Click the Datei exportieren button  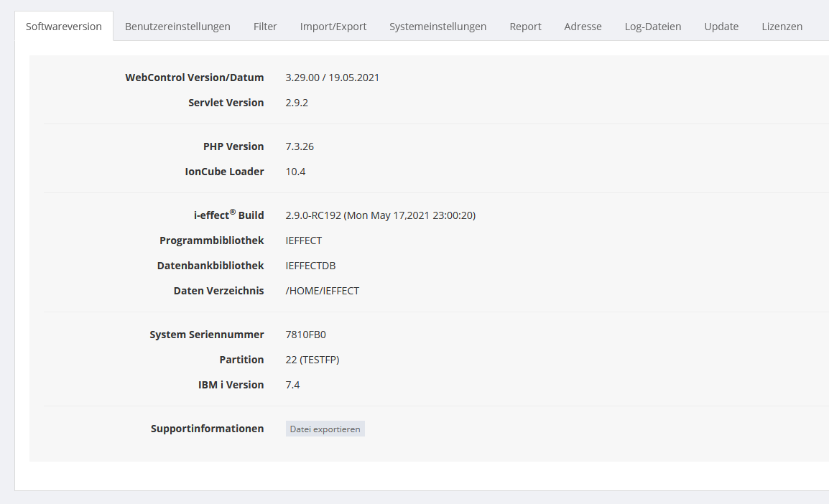click(x=325, y=429)
